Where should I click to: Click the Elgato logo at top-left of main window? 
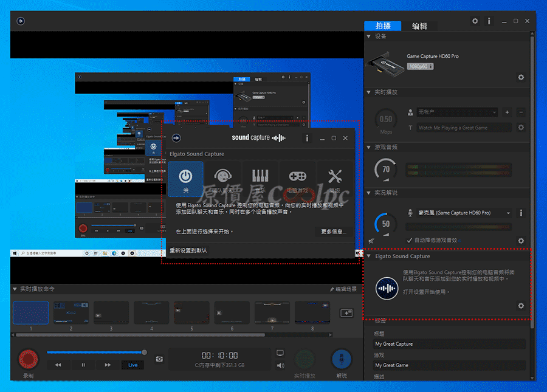pos(21,21)
